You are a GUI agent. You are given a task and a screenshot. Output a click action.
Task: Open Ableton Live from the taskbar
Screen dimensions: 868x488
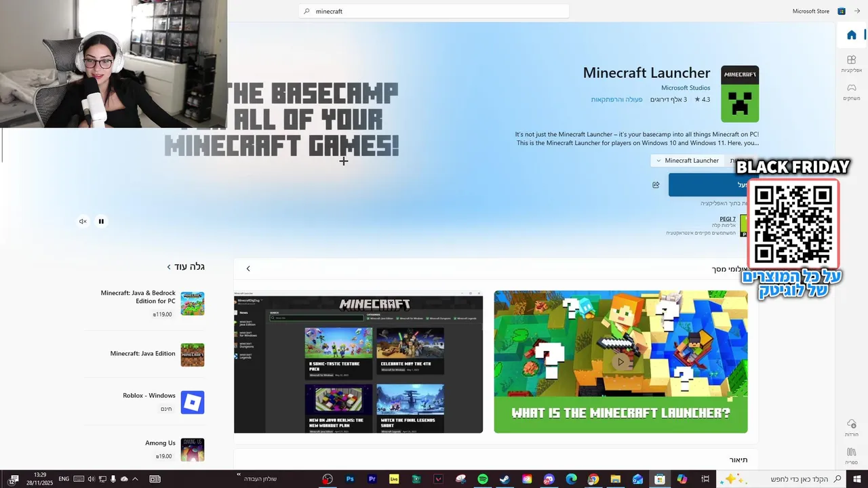coord(394,479)
